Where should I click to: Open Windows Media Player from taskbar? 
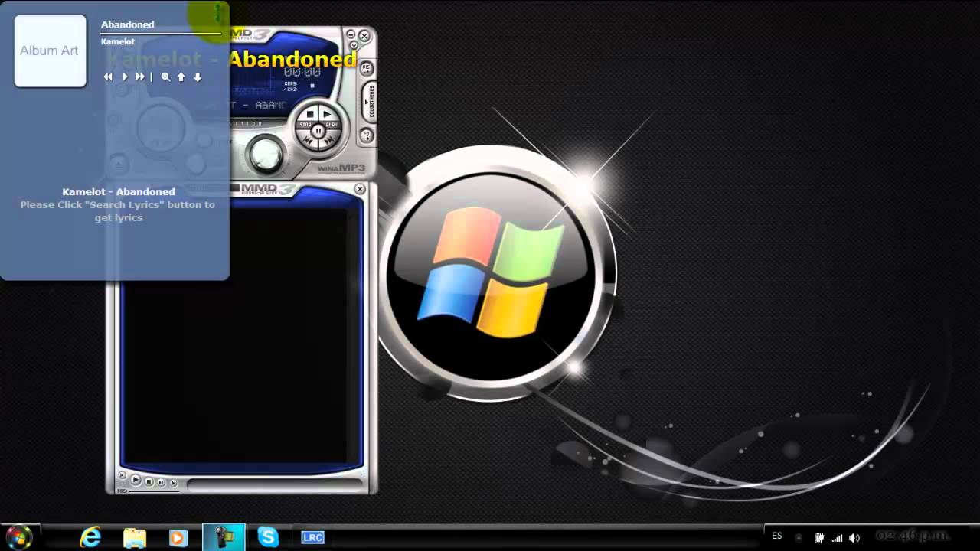178,538
